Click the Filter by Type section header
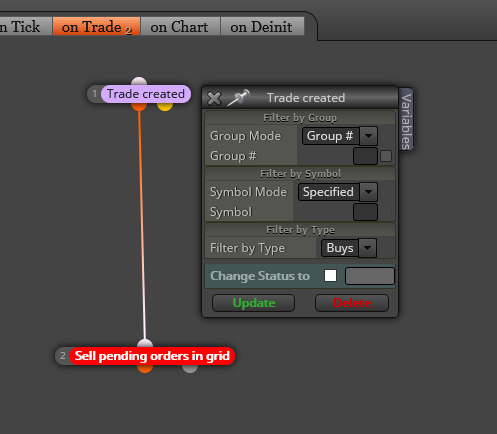Image resolution: width=497 pixels, height=434 pixels. pyautogui.click(x=300, y=230)
